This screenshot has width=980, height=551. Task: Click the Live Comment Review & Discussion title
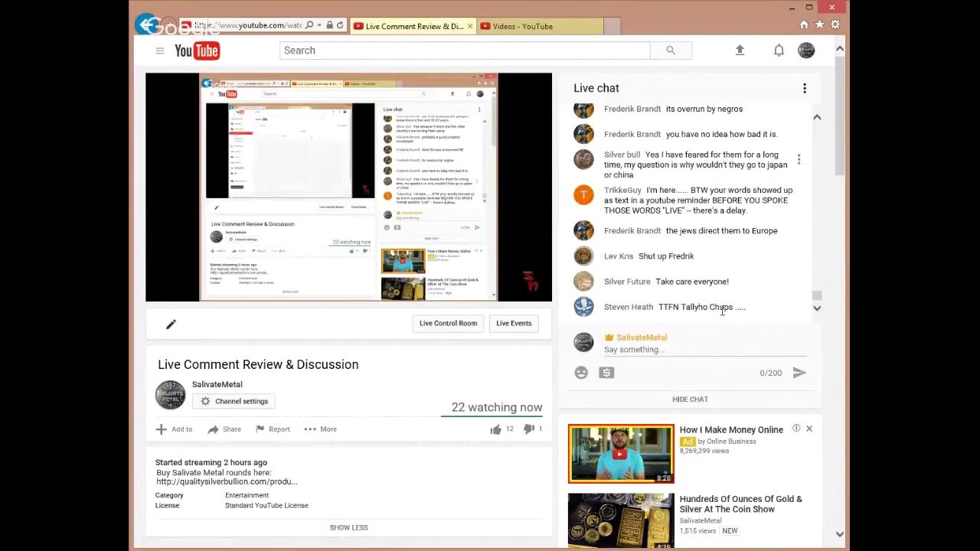point(258,364)
